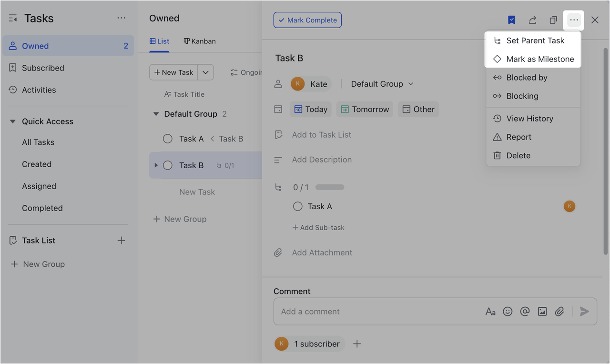Click sub-task progress bar
Viewport: 610px width, 364px height.
click(x=330, y=188)
